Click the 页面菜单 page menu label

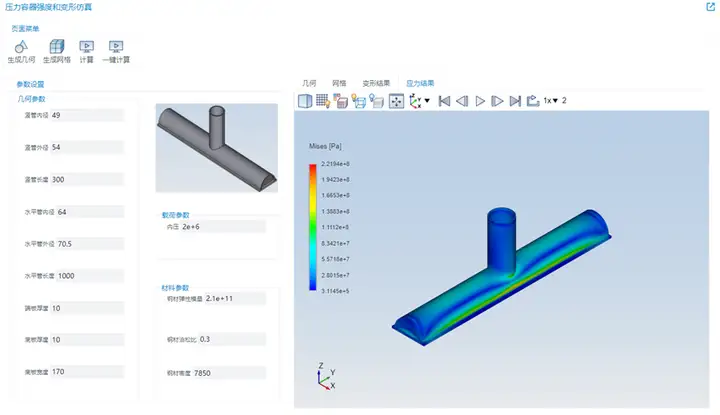[25, 28]
